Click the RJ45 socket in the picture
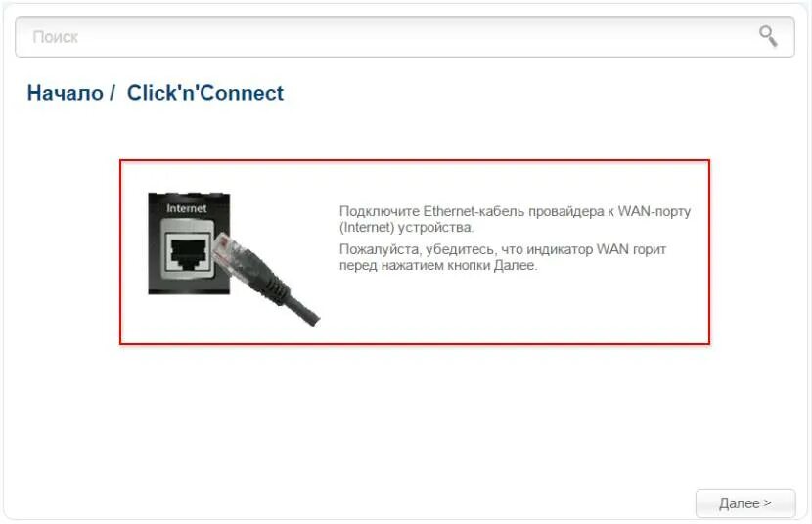The width and height of the screenshot is (812, 524). tap(188, 251)
